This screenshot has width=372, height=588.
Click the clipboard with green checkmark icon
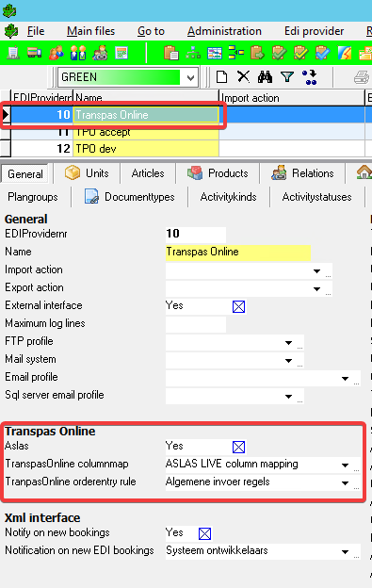pyautogui.click(x=279, y=53)
